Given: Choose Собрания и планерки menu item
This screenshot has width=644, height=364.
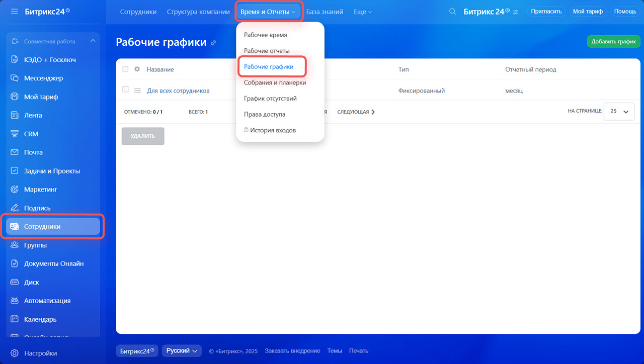Looking at the screenshot, I should 275,82.
